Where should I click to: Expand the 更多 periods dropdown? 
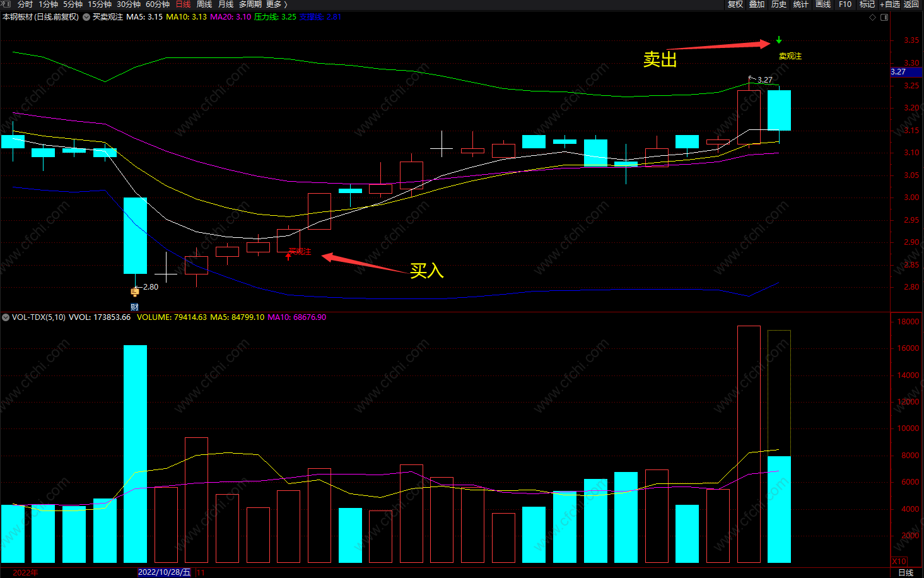(x=276, y=4)
